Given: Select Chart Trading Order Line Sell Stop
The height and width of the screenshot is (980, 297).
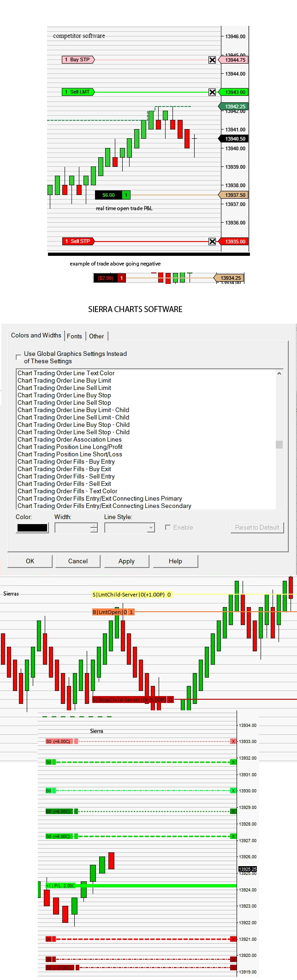Looking at the screenshot, I should tap(64, 403).
